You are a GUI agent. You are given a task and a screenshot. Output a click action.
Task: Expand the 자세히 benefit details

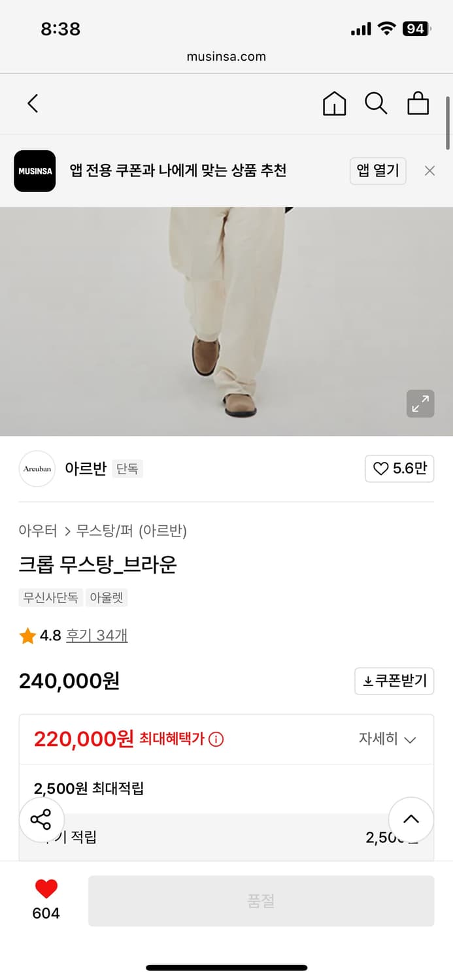coord(388,739)
